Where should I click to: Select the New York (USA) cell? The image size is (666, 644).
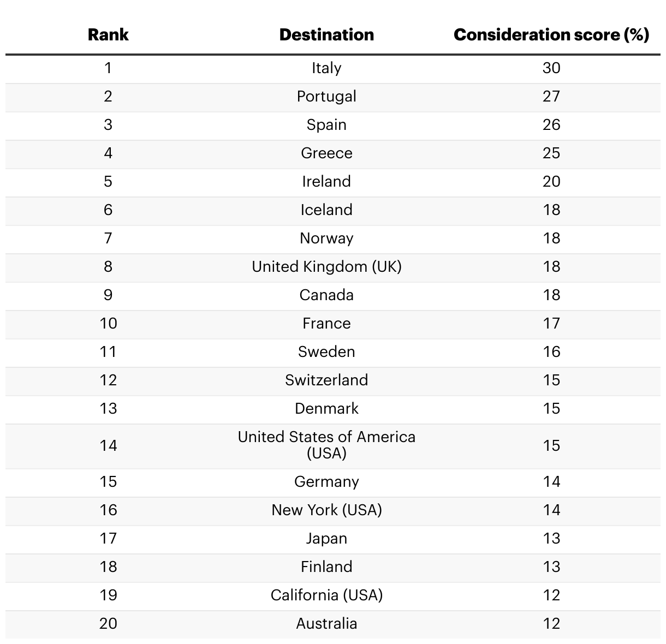pos(326,510)
